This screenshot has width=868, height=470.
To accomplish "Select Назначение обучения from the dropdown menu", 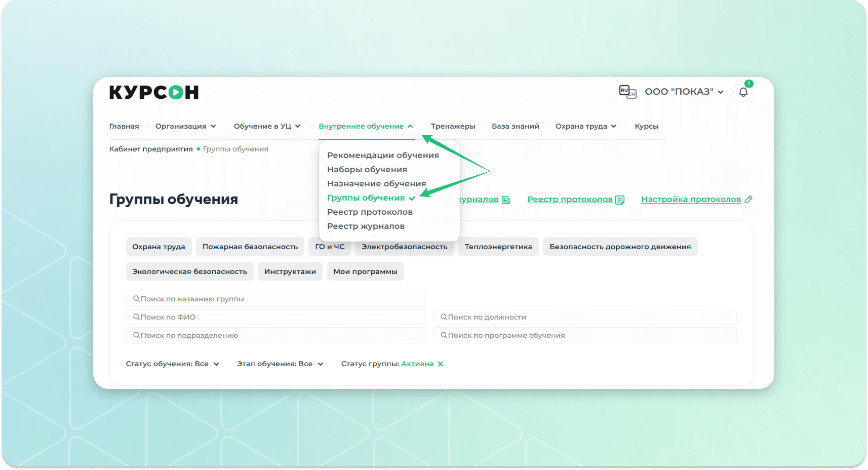I will [376, 183].
